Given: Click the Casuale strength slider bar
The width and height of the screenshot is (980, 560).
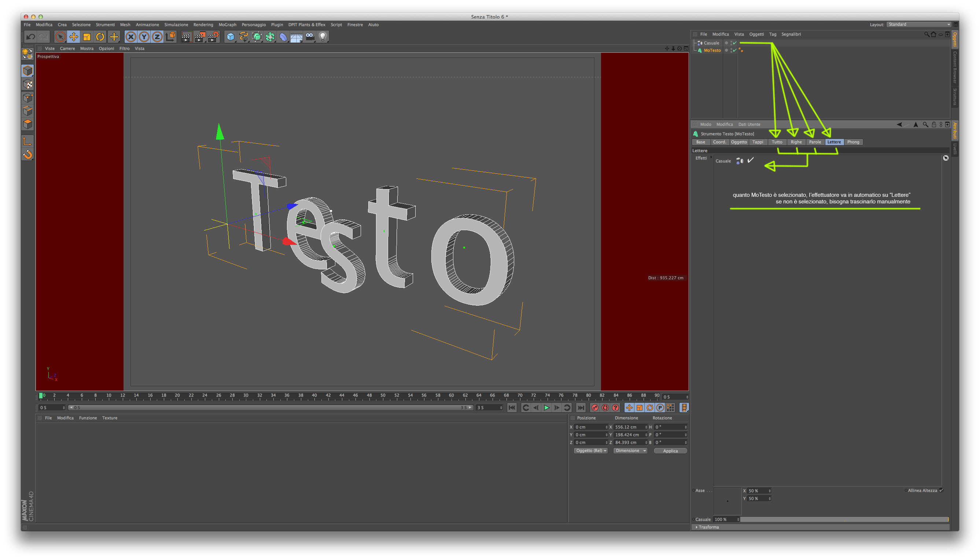Looking at the screenshot, I should [x=844, y=519].
